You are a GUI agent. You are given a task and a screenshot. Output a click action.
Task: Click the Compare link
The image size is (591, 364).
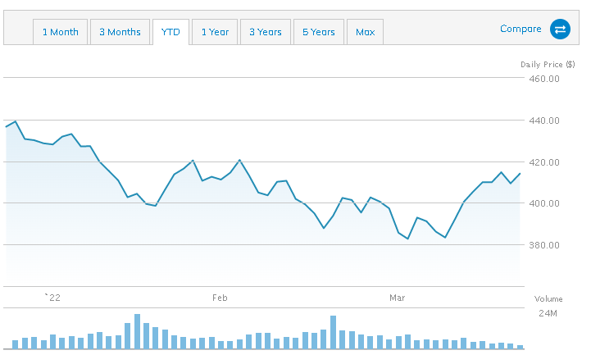521,29
